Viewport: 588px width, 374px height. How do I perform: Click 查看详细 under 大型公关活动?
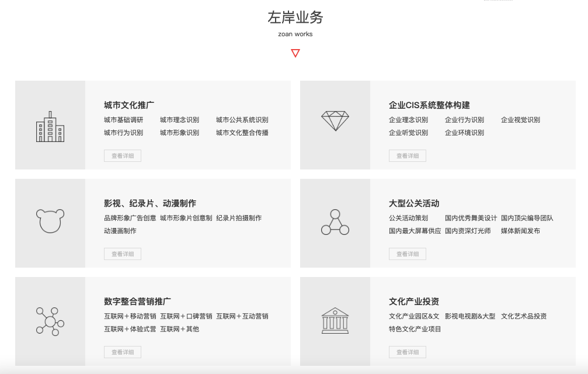pos(407,254)
